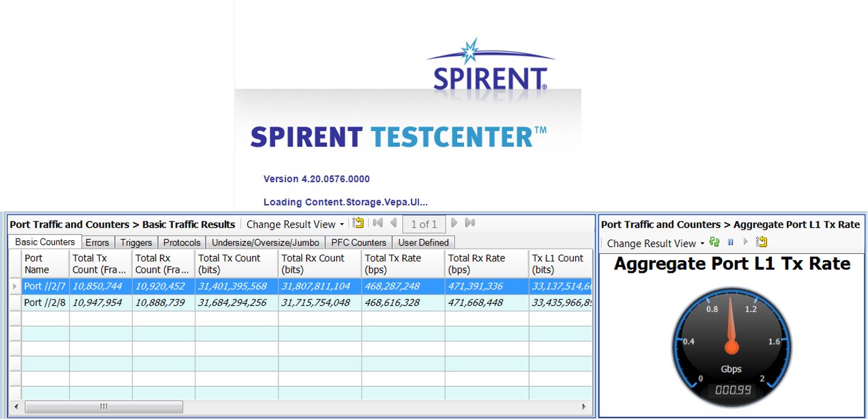
Task: Switch to the Triggers tab
Action: (136, 243)
